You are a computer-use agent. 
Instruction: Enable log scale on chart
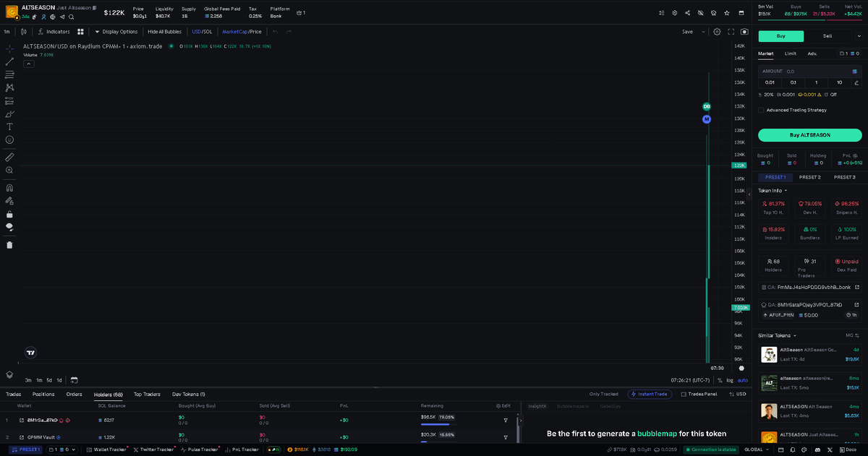tap(730, 380)
